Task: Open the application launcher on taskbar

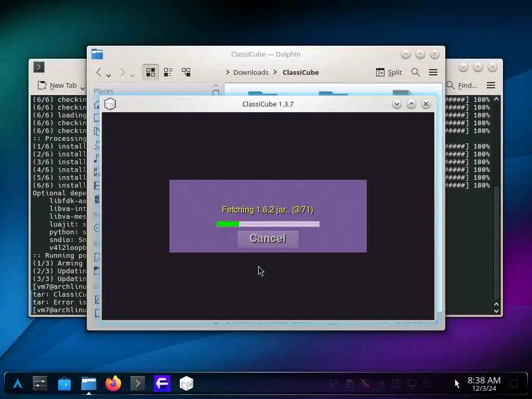Action: click(x=18, y=384)
